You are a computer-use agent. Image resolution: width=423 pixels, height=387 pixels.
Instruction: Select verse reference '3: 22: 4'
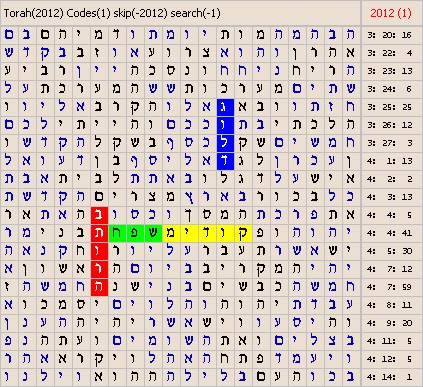point(390,53)
